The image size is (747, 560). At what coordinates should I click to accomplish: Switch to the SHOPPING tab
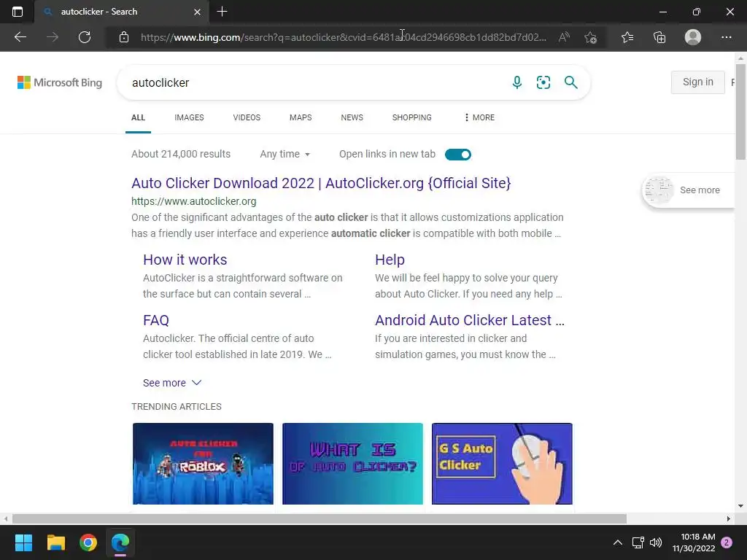point(412,117)
